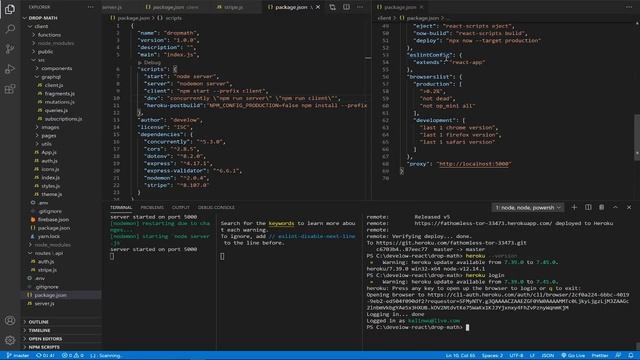Change UTF-8 encoding in status bar

(x=516, y=356)
